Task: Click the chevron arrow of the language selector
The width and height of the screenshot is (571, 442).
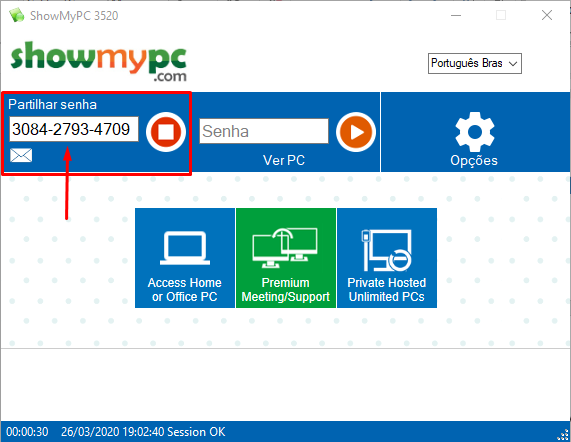Action: 513,64
